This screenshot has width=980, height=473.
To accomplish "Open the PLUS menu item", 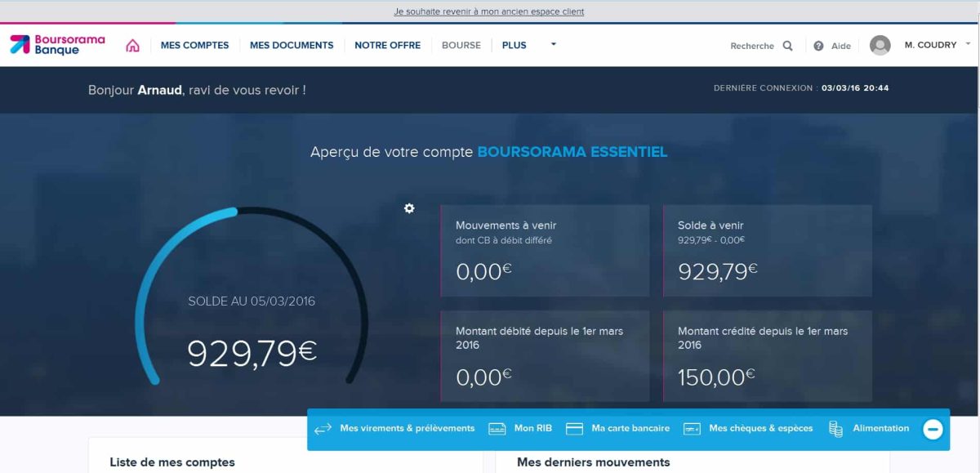I will tap(514, 46).
